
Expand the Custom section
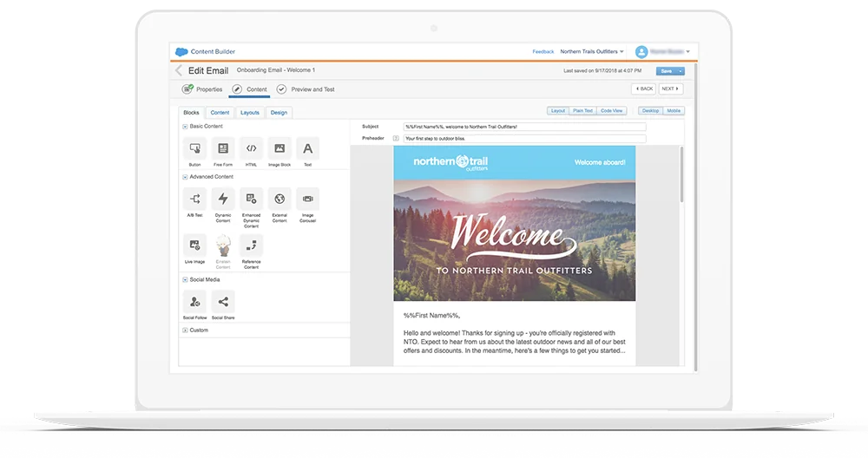point(185,330)
